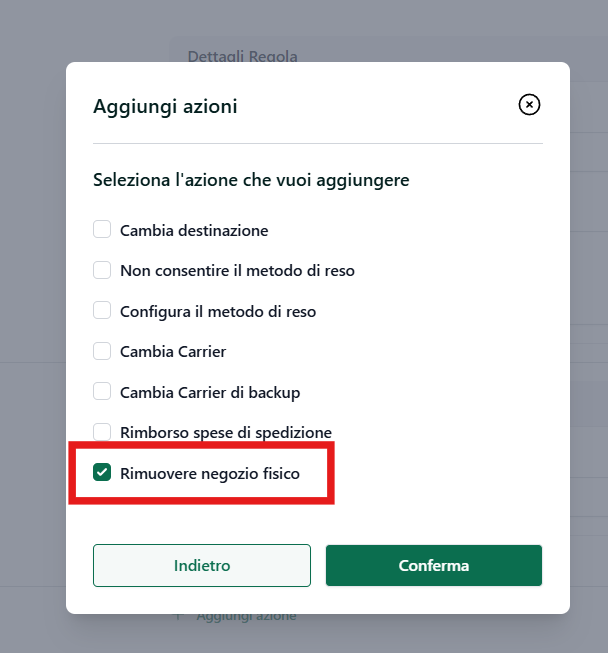Image resolution: width=608 pixels, height=653 pixels.
Task: Click the Cambia Carrier di backup label text
Action: [210, 393]
